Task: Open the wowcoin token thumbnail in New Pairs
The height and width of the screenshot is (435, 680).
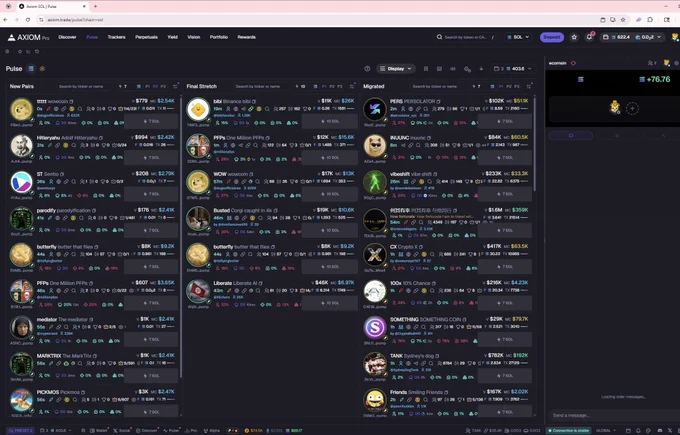Action: pos(21,109)
